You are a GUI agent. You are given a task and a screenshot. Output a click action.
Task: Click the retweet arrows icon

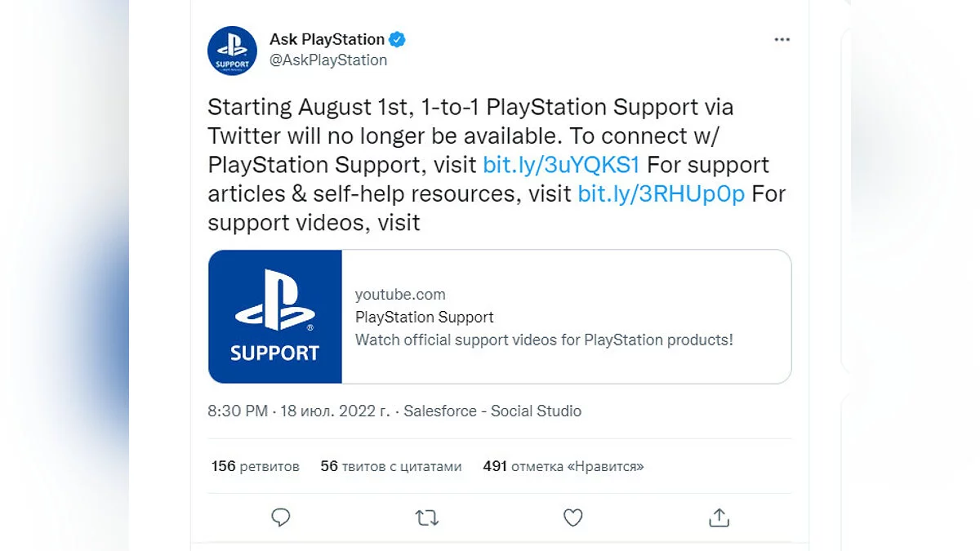[426, 518]
